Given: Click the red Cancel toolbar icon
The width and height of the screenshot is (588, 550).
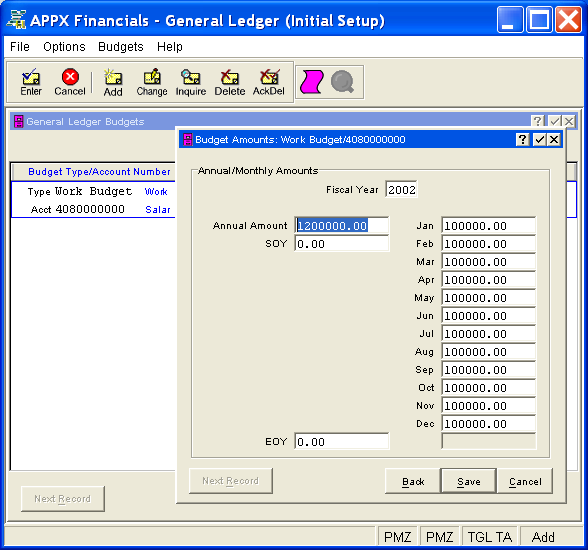Looking at the screenshot, I should (70, 82).
